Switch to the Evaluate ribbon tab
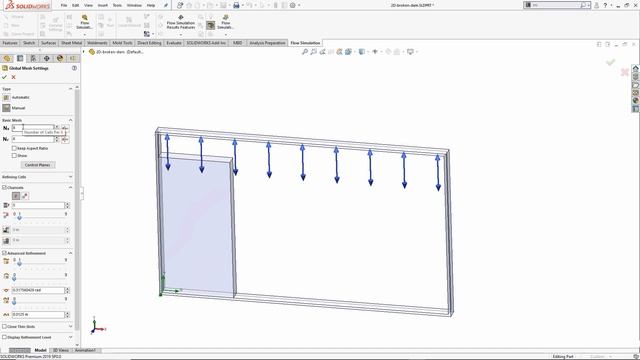Screen dimensions: 640x360 [x=174, y=43]
